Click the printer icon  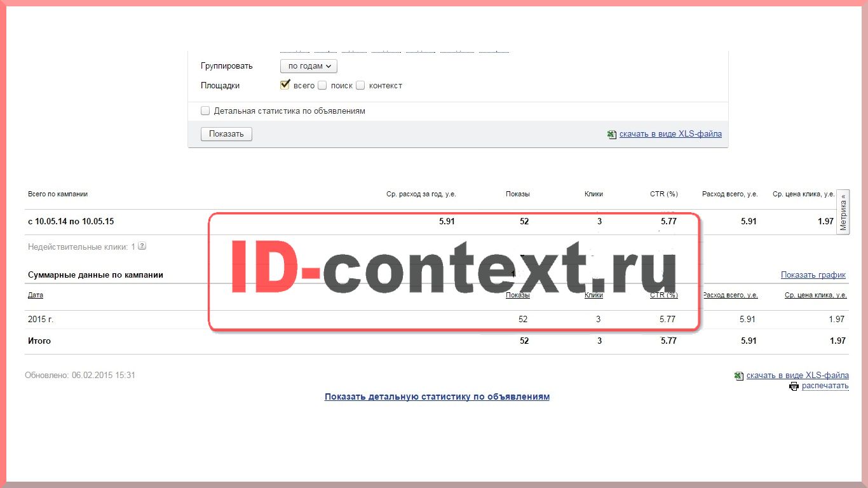[794, 386]
